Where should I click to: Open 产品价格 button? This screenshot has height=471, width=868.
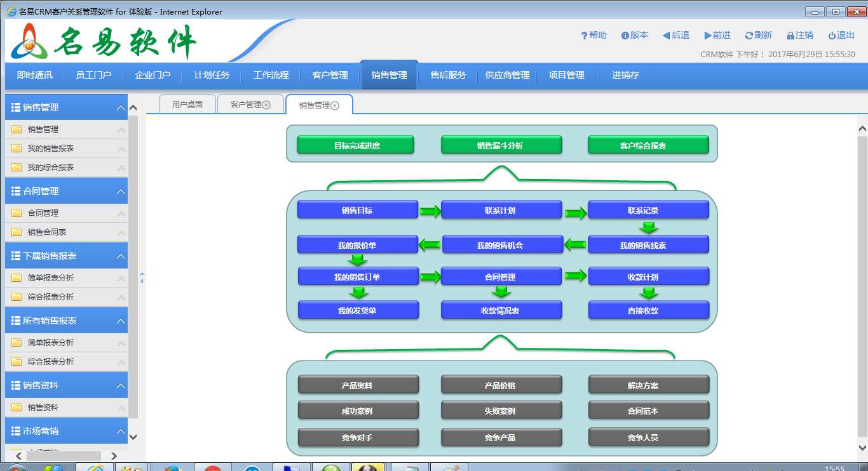tap(500, 385)
